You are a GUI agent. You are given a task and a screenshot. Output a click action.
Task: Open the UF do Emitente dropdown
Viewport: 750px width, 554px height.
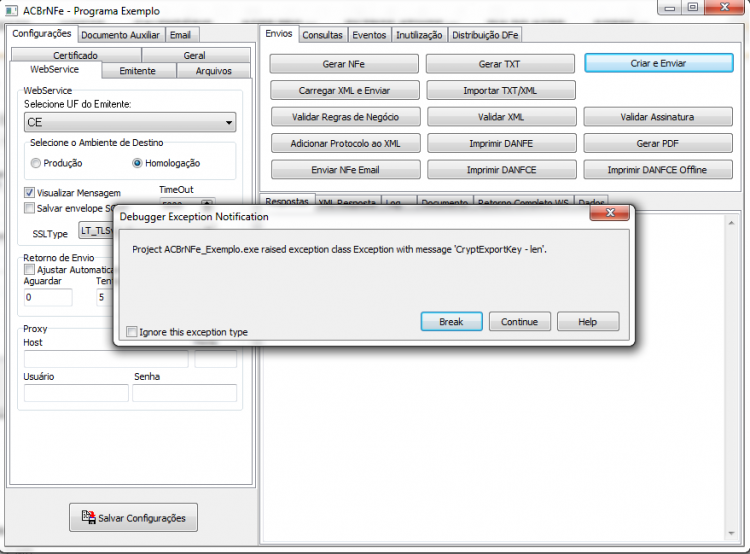coord(130,122)
